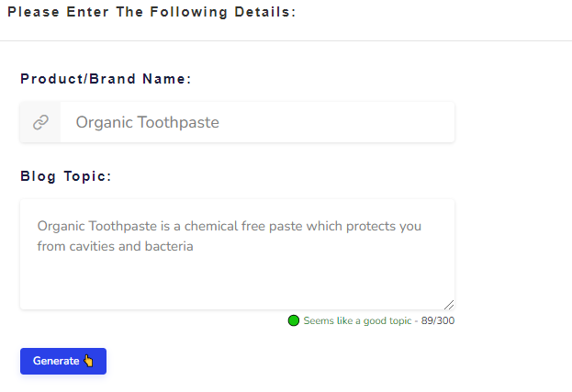This screenshot has height=392, width=572.
Task: Click empty space below topic text in textarea
Action: point(237,281)
